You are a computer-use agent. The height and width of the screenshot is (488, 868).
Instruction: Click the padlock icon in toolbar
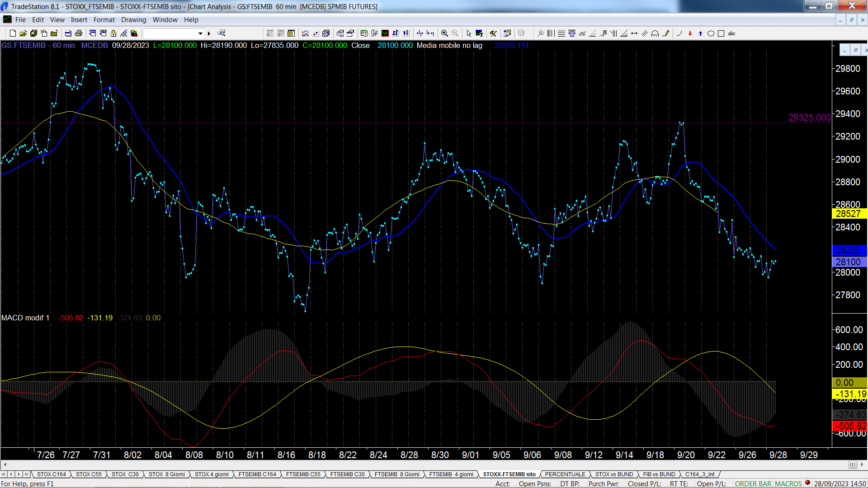[113, 33]
